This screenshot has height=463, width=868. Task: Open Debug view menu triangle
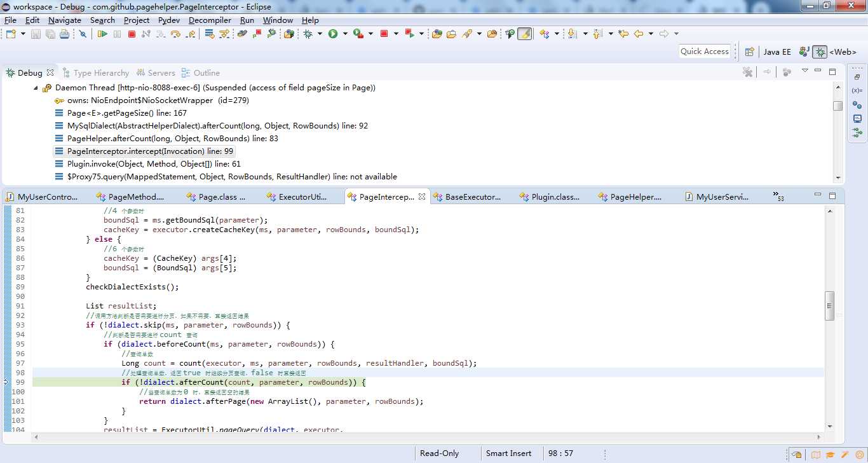[x=805, y=71]
